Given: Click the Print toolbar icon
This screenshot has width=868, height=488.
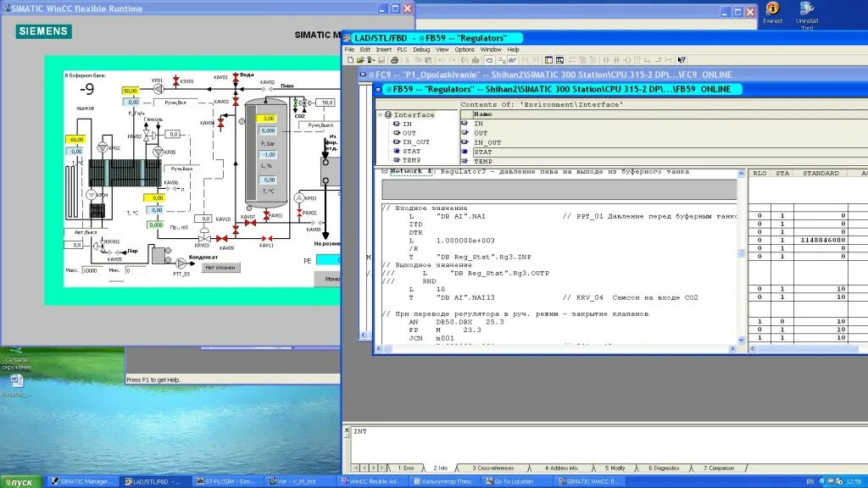Looking at the screenshot, I should (x=394, y=60).
